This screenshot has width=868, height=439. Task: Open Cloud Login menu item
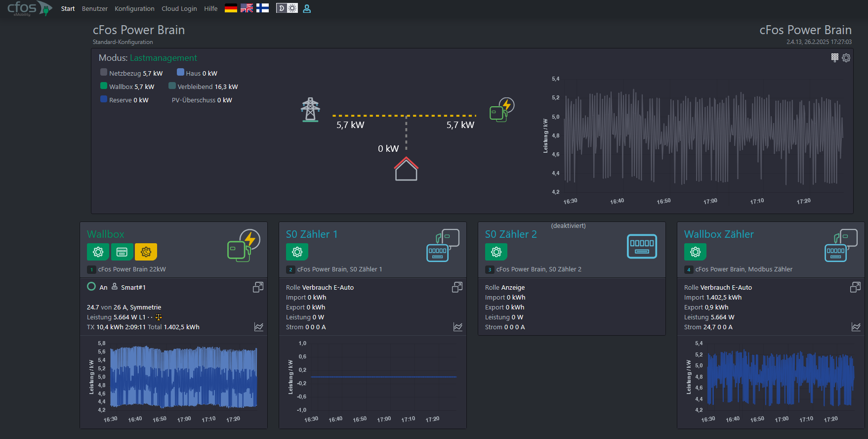point(179,9)
